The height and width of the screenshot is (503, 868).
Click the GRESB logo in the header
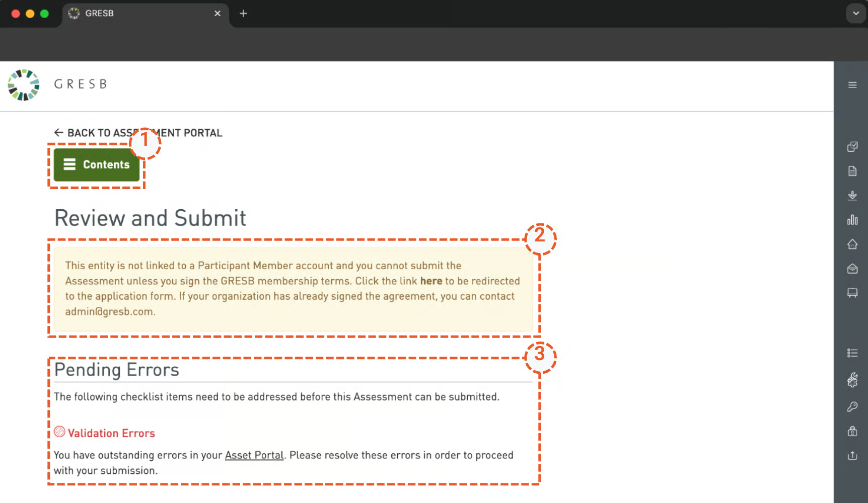(x=57, y=85)
